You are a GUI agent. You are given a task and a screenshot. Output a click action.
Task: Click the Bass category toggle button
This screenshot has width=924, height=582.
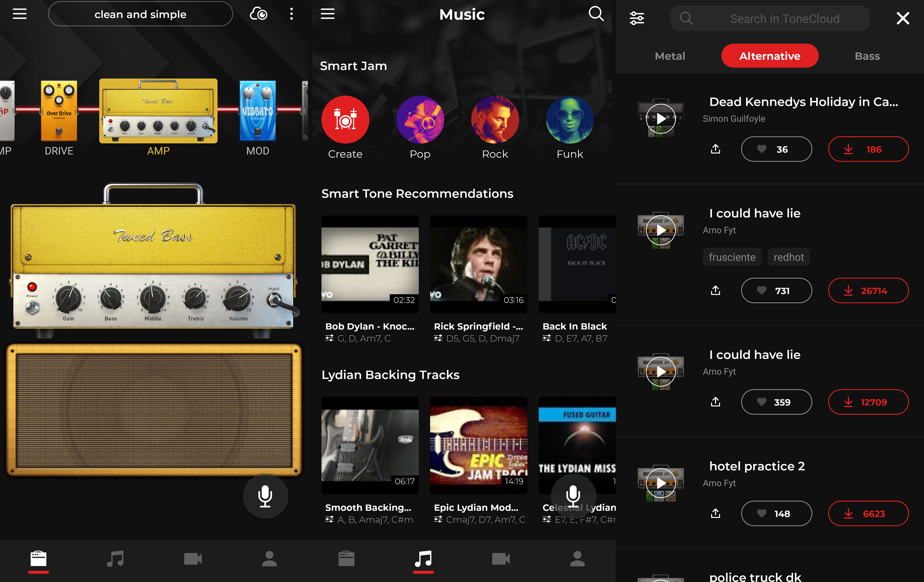click(867, 56)
